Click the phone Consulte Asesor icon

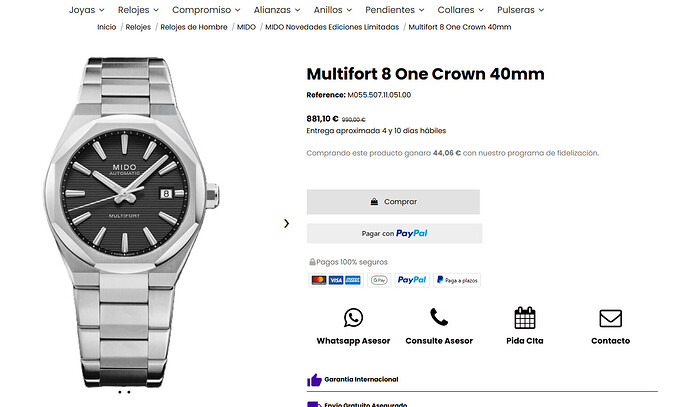(438, 318)
